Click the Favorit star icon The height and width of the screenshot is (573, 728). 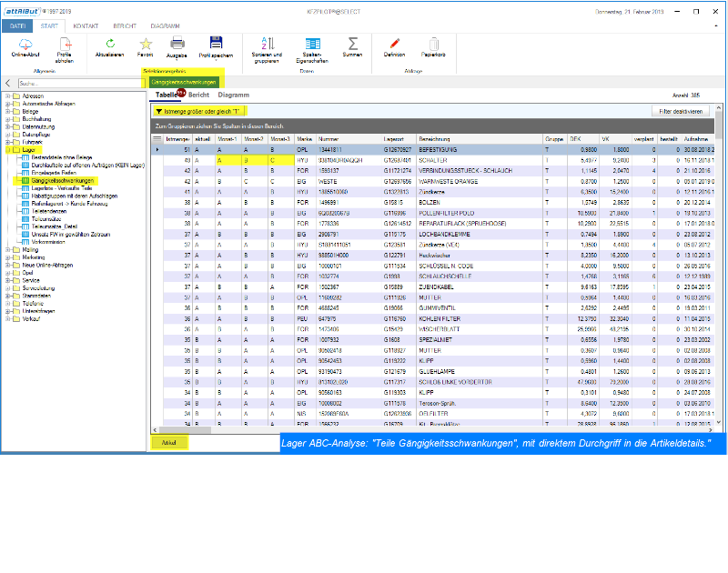point(145,44)
